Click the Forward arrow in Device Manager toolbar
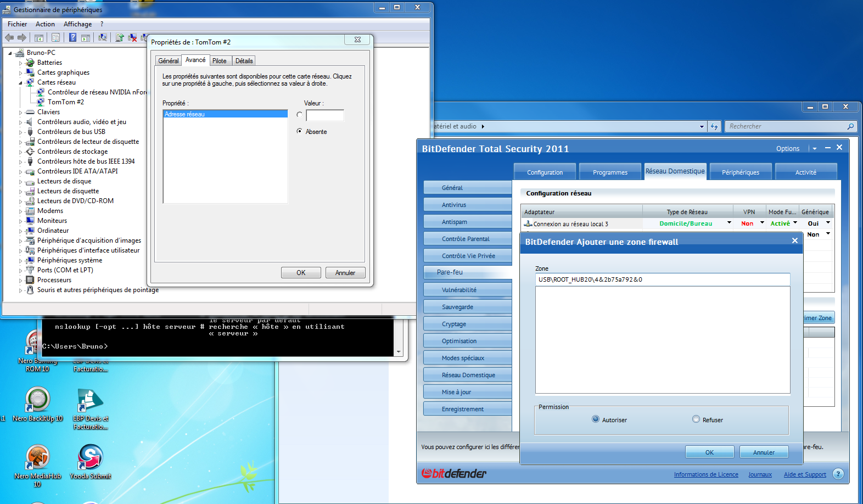Screen dimensions: 863x504 click(x=22, y=37)
